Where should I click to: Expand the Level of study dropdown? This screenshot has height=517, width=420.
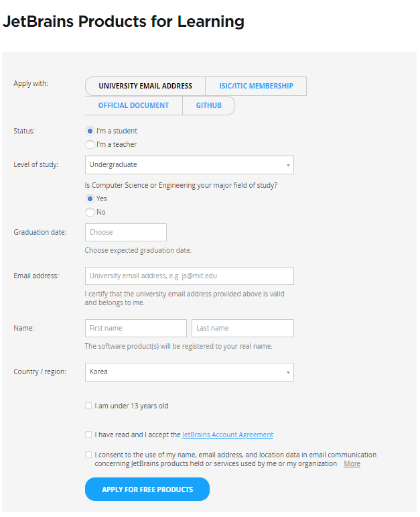pos(190,165)
